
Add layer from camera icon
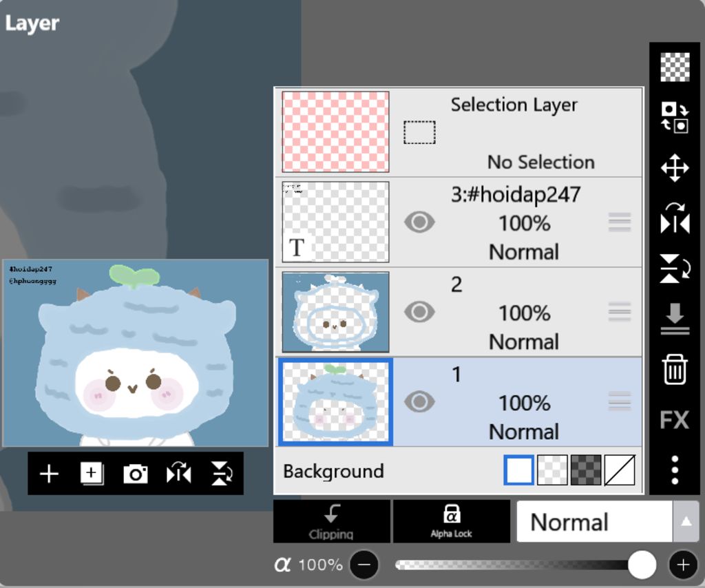click(x=136, y=474)
